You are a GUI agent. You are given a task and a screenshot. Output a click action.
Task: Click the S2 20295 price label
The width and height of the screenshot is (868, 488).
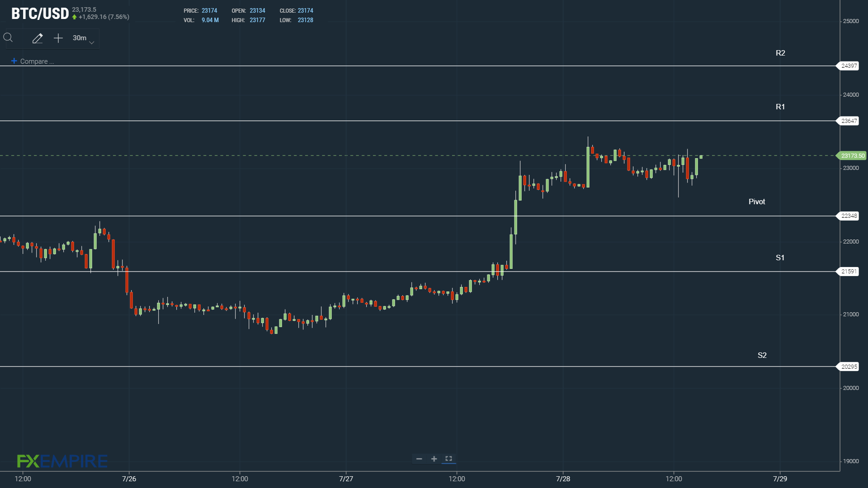(849, 367)
